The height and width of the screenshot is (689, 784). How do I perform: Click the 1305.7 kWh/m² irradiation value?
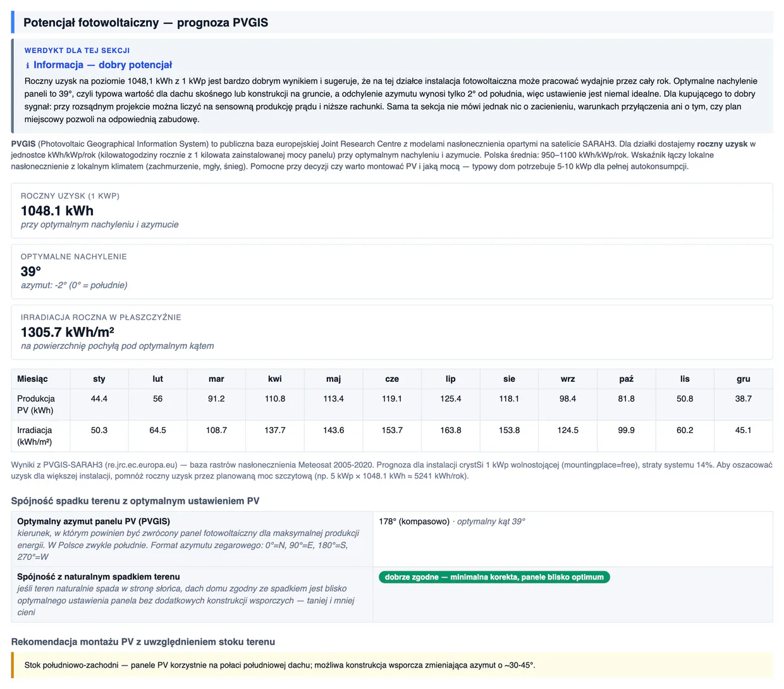point(68,332)
